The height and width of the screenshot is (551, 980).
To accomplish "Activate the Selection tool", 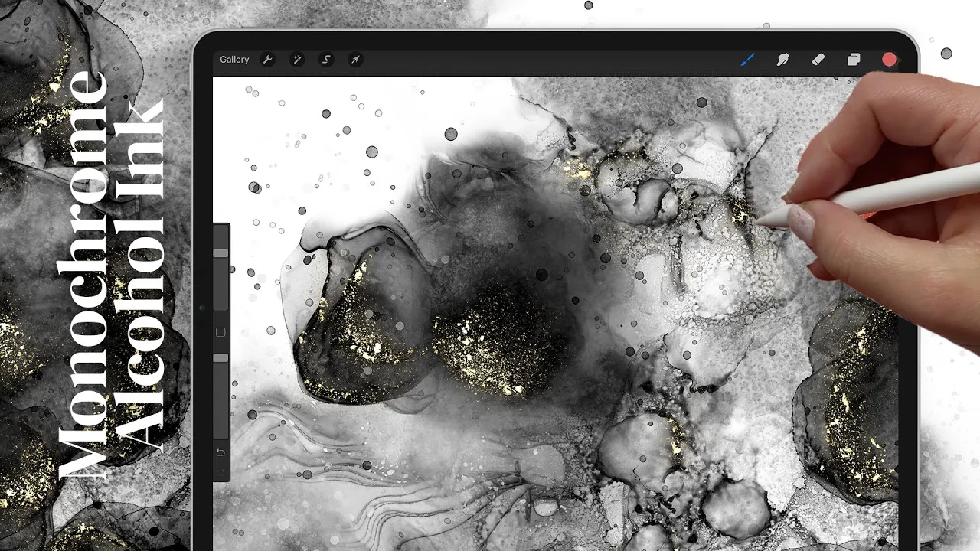I will pos(326,60).
